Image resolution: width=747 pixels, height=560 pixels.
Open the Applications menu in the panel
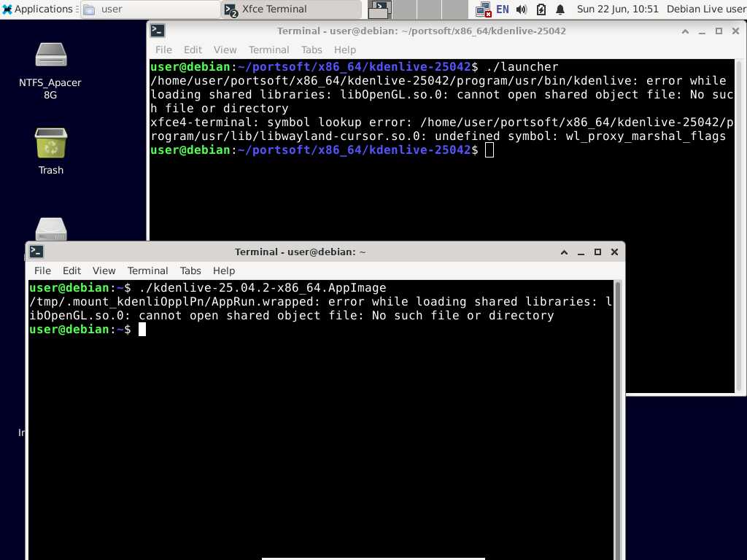pyautogui.click(x=38, y=9)
